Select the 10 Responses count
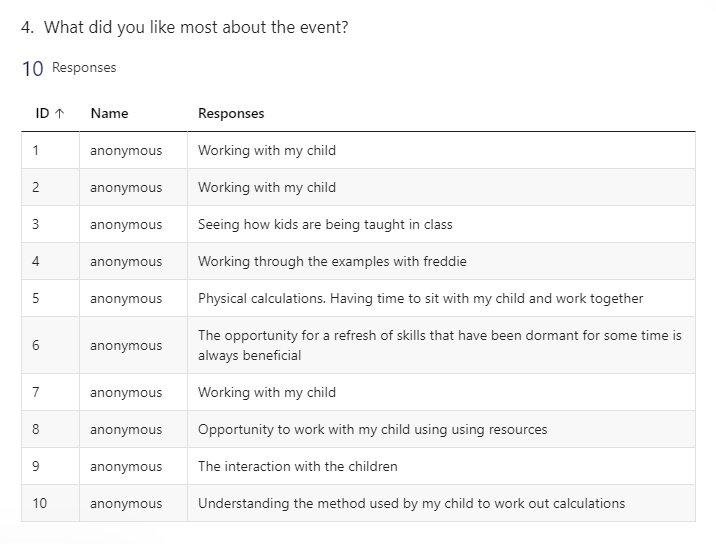This screenshot has height=544, width=716. [x=69, y=68]
